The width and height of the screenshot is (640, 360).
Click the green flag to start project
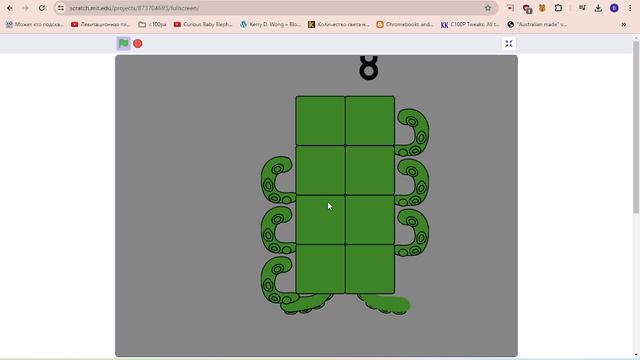(x=123, y=43)
